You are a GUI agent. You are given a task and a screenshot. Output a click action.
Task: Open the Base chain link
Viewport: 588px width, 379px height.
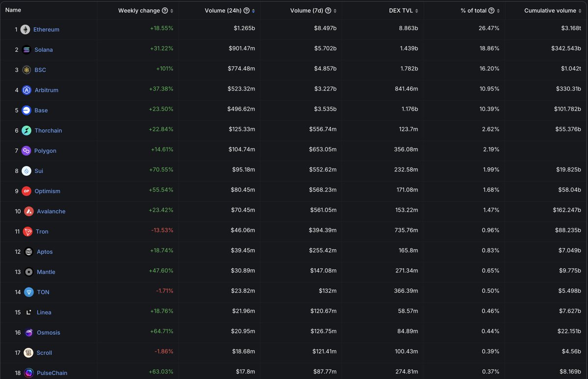click(x=41, y=110)
